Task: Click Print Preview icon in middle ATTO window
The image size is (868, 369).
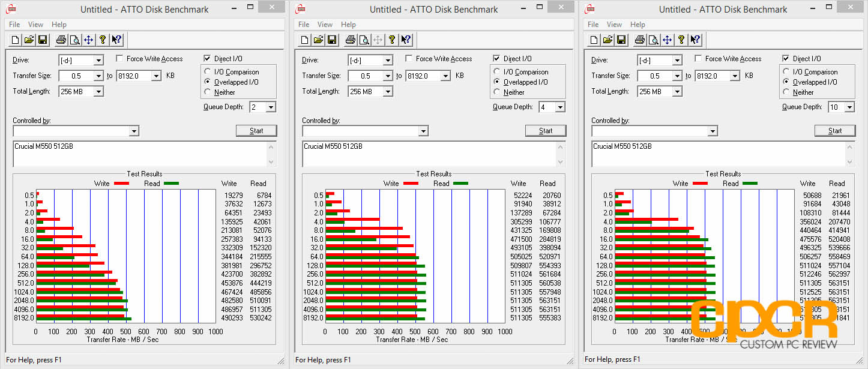Action: [x=364, y=40]
